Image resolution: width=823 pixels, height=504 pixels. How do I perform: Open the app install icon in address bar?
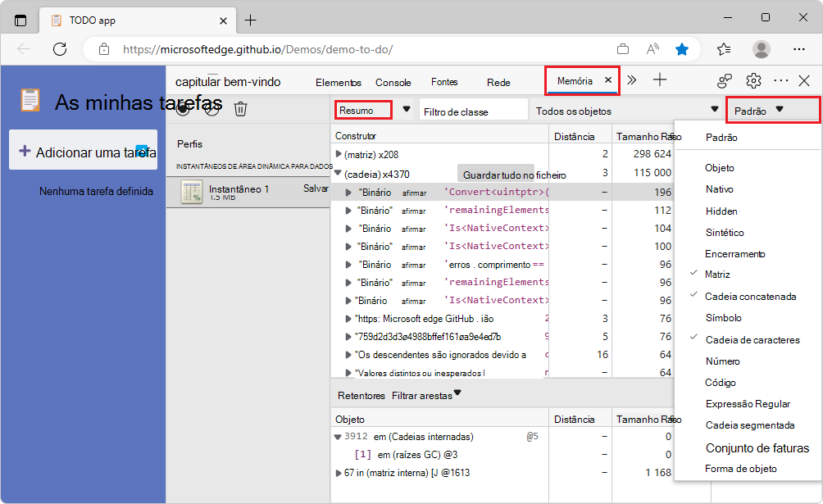point(623,49)
